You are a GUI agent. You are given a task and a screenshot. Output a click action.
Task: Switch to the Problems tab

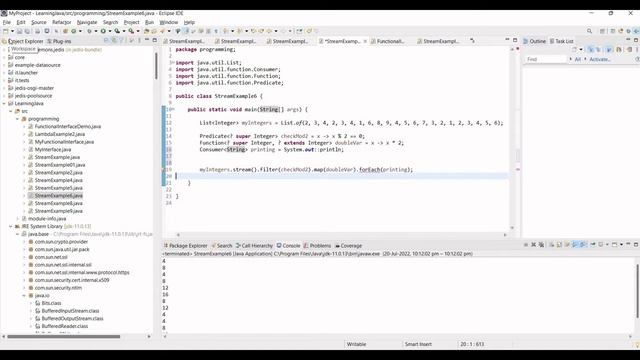point(317,246)
